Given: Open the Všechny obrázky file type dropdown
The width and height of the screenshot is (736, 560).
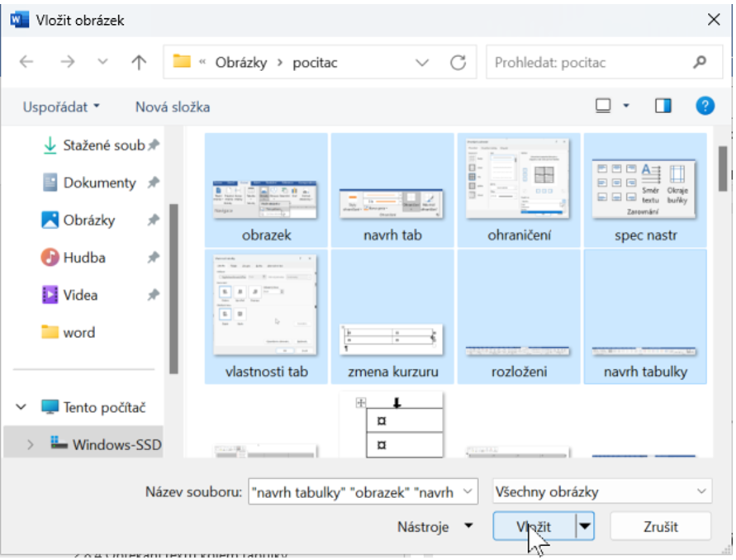Looking at the screenshot, I should (x=601, y=492).
